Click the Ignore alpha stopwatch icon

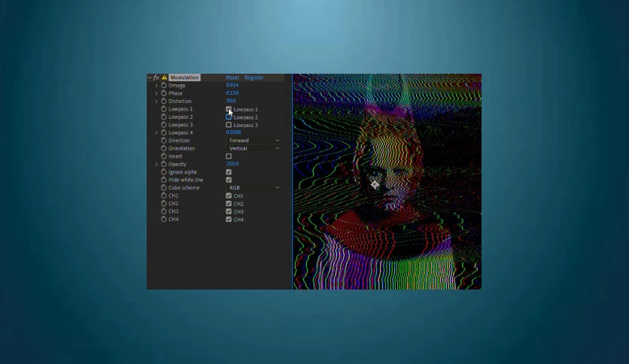(x=164, y=172)
